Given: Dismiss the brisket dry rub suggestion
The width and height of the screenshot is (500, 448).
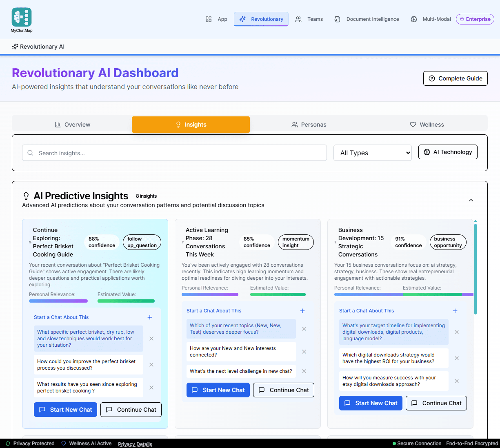Looking at the screenshot, I should (x=151, y=339).
